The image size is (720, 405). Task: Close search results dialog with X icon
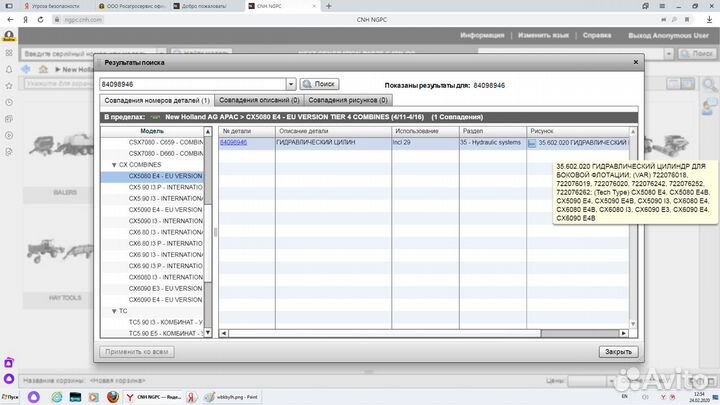(634, 62)
